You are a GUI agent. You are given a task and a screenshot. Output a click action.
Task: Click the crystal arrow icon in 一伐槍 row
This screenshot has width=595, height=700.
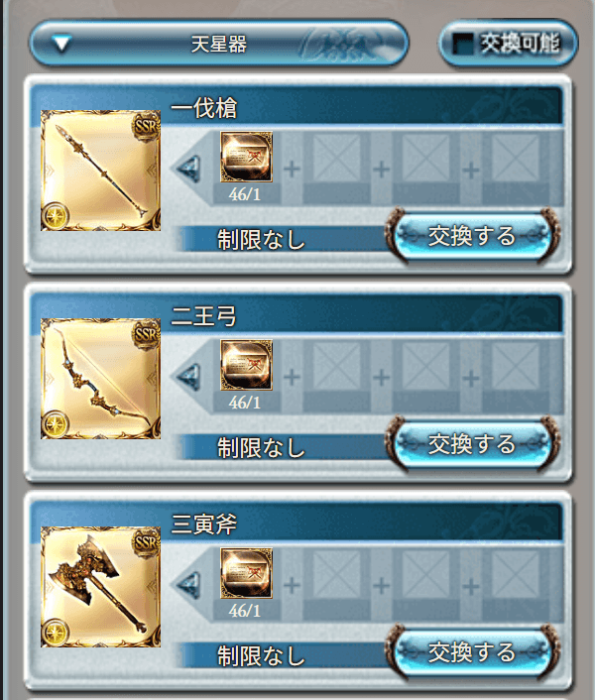pos(188,169)
